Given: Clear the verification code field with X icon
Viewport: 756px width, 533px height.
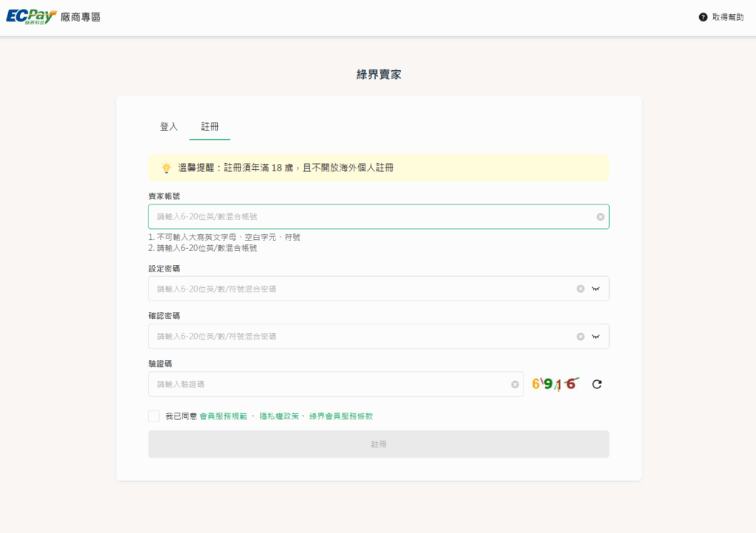Looking at the screenshot, I should [515, 385].
